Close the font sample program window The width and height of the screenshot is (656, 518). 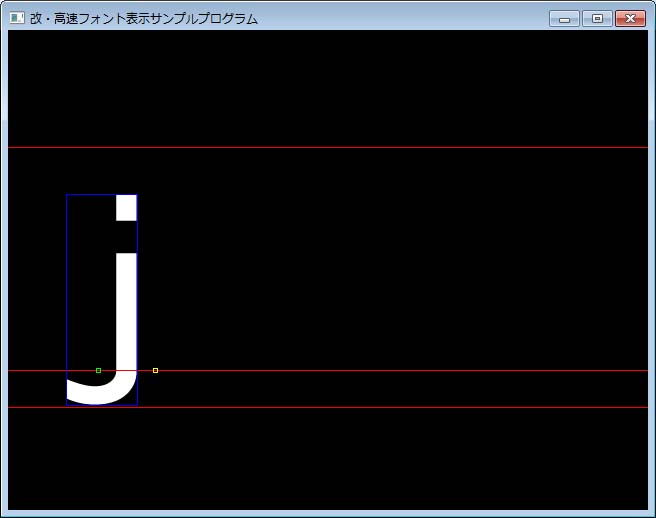[x=630, y=19]
